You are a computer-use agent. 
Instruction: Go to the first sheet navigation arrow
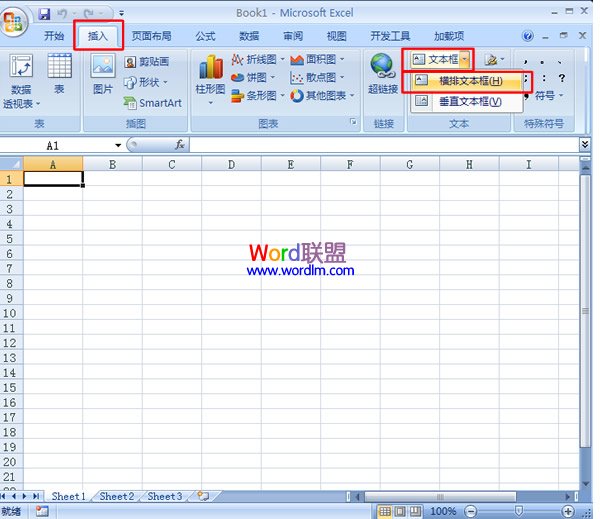[x=4, y=496]
